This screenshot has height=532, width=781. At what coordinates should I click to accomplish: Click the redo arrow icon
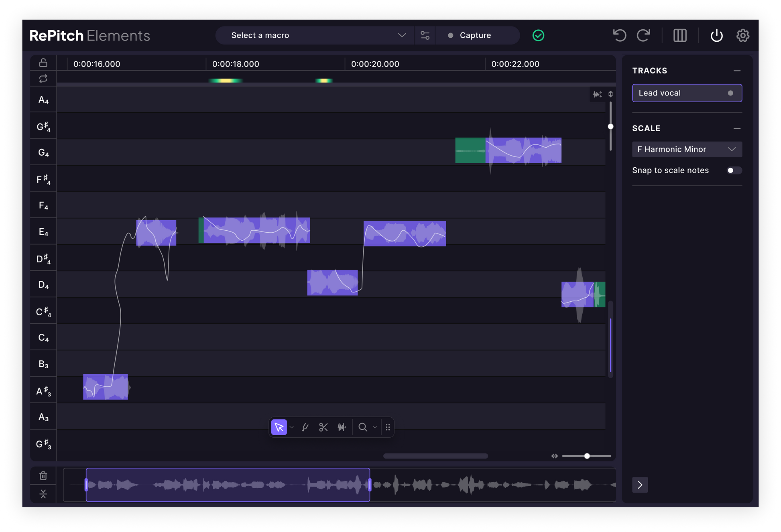(644, 35)
